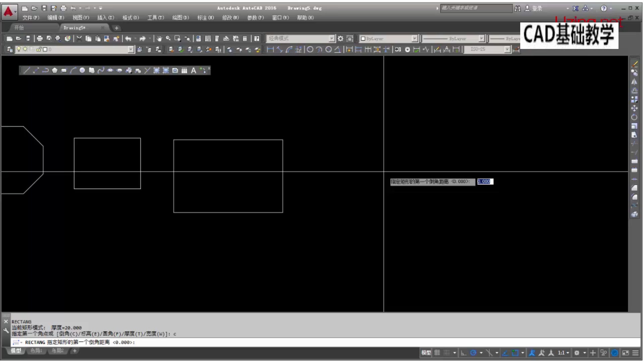Select the Rectangle draw tool

64,70
